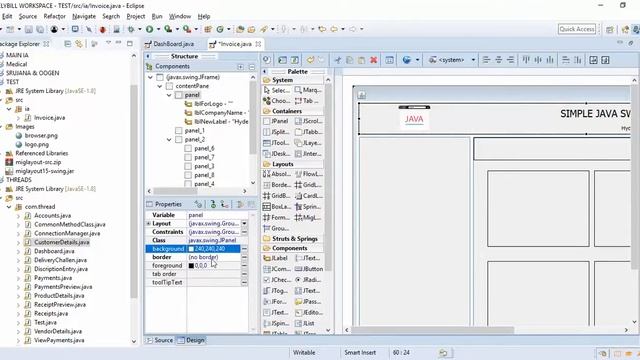Open the Window menu

(x=180, y=16)
